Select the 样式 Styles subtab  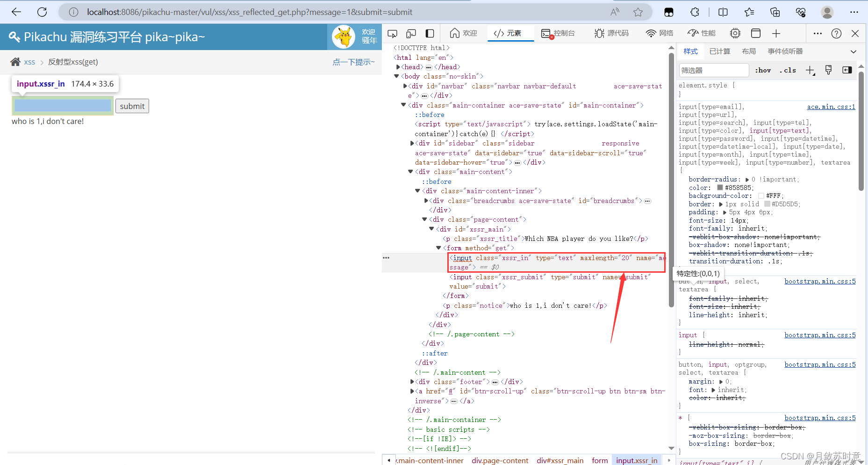pos(690,51)
